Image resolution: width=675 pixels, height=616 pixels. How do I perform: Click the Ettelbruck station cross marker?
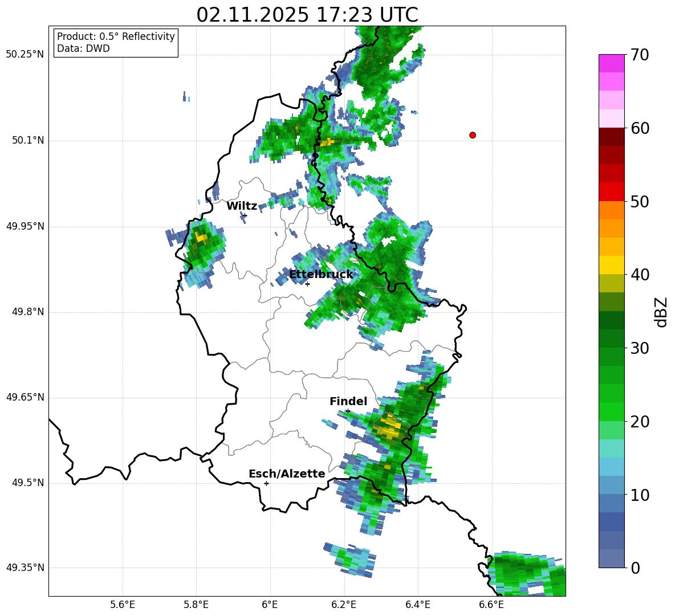(307, 284)
